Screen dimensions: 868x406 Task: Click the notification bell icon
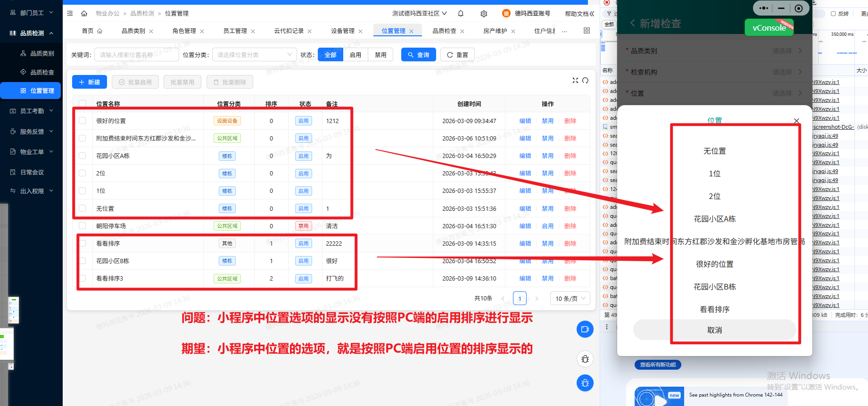click(x=461, y=14)
